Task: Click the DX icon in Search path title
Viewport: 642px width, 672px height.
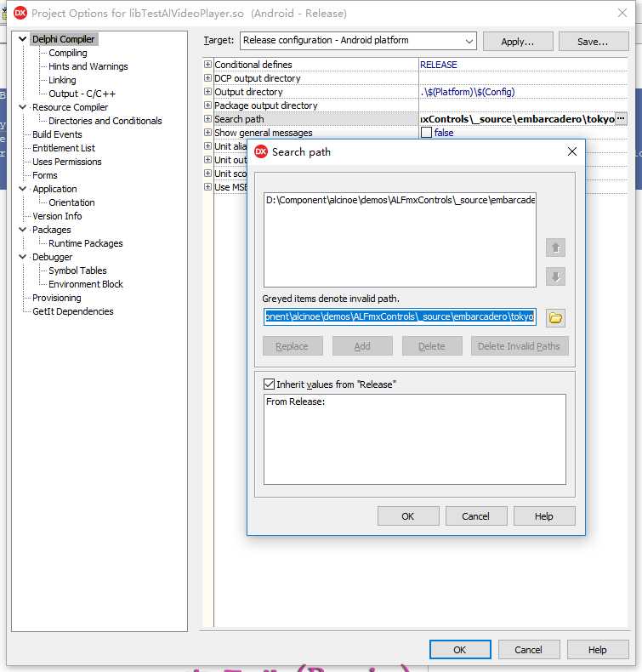Action: (261, 151)
